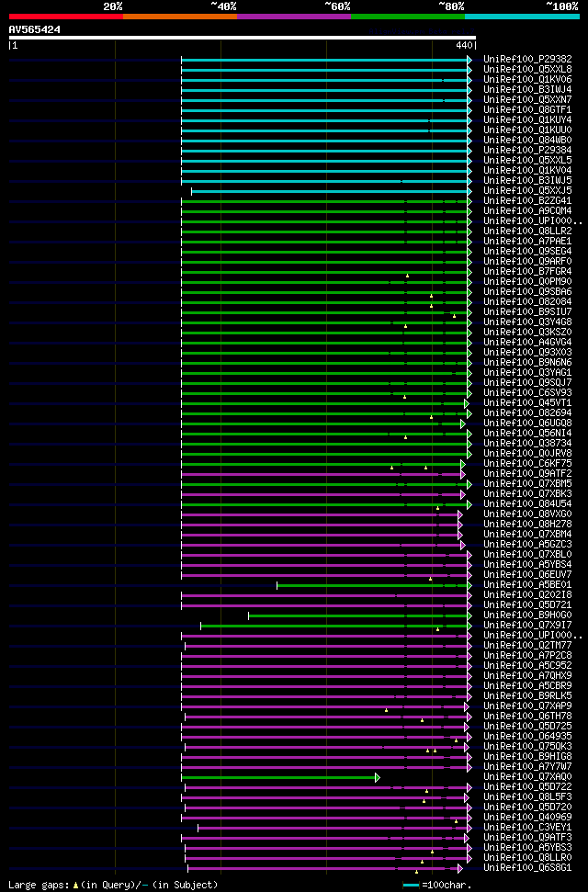The width and height of the screenshot is (588, 892).
Task: Click the cyan ~100% identity legend bar
Action: pyautogui.click(x=522, y=17)
